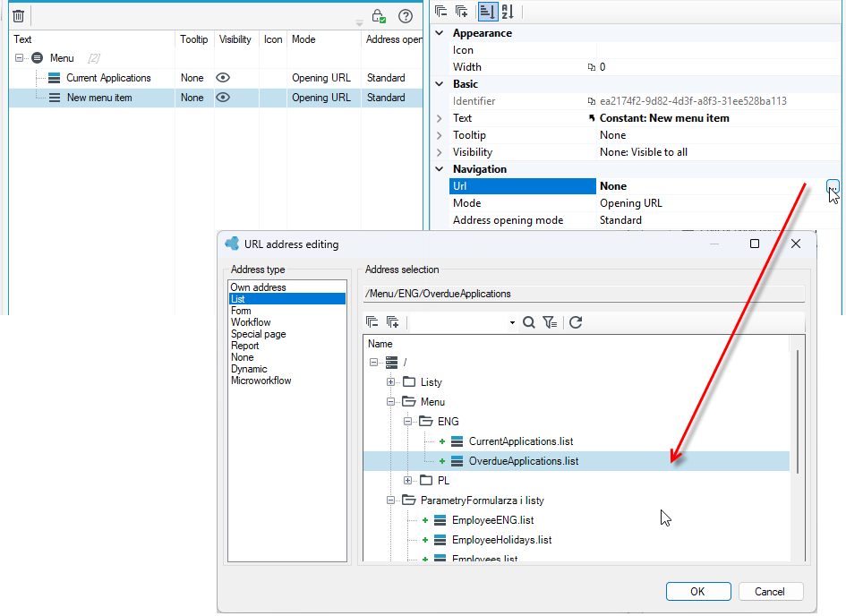
Task: Open the search dropdown in address selection
Action: coord(511,323)
